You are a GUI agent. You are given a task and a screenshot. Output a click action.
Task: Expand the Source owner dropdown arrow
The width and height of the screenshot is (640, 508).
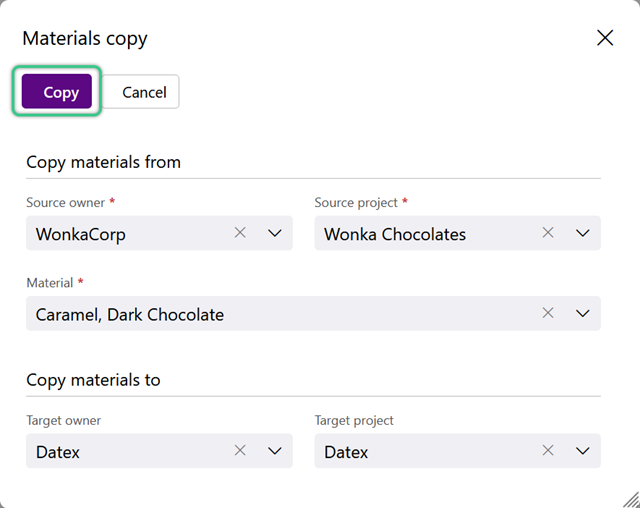pos(275,233)
